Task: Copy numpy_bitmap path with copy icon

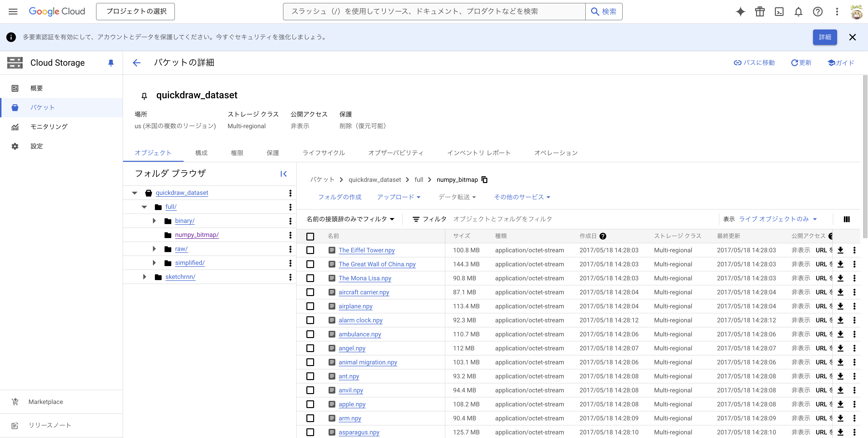Action: (485, 180)
